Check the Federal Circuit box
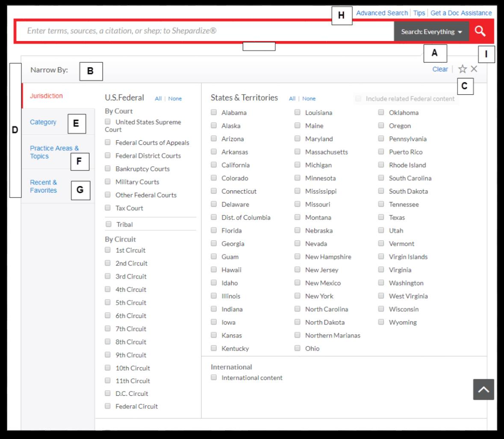This screenshot has height=439, width=504. tap(108, 406)
